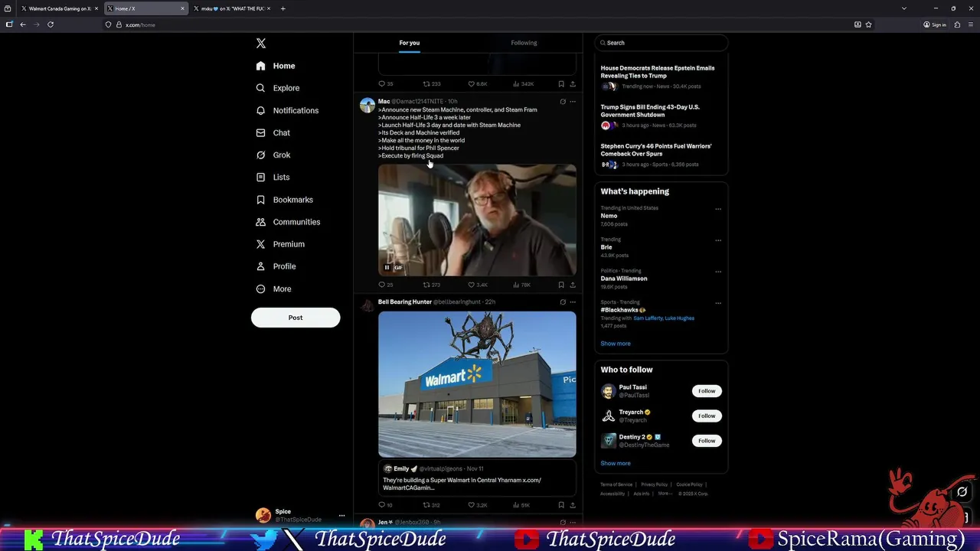Open Profile in the sidebar
This screenshot has width=980, height=551.
(x=276, y=266)
